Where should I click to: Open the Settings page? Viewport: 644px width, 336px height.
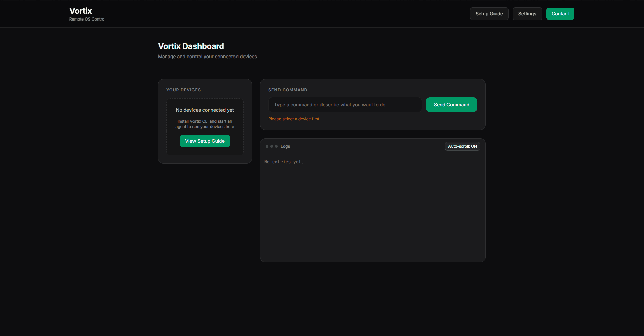click(527, 14)
